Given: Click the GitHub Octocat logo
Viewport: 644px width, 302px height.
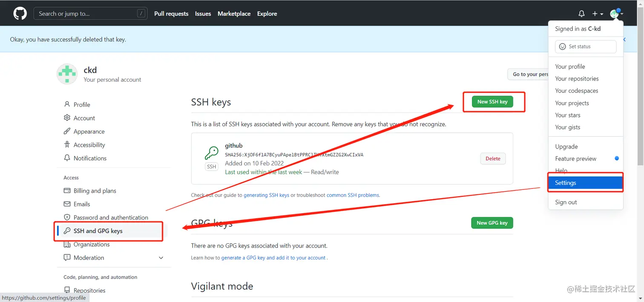Looking at the screenshot, I should (20, 14).
